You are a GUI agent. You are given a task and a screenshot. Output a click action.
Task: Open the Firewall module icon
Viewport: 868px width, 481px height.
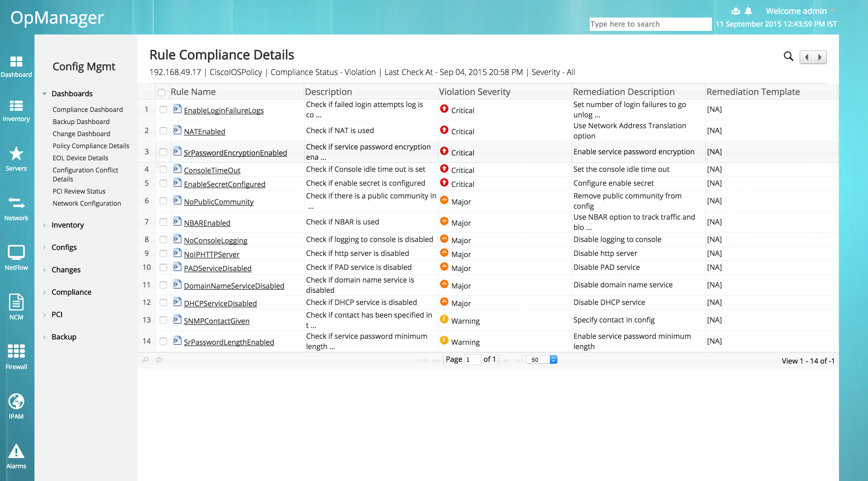coord(16,351)
